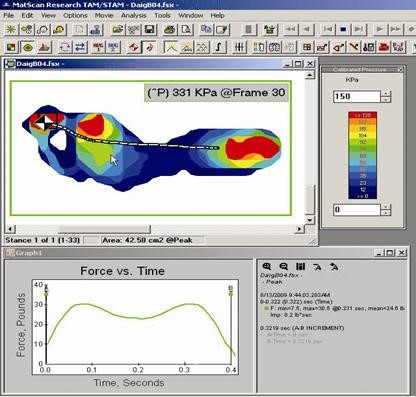This screenshot has height=397, width=416.
Task: Click the Stop playback square button
Action: tap(343, 30)
